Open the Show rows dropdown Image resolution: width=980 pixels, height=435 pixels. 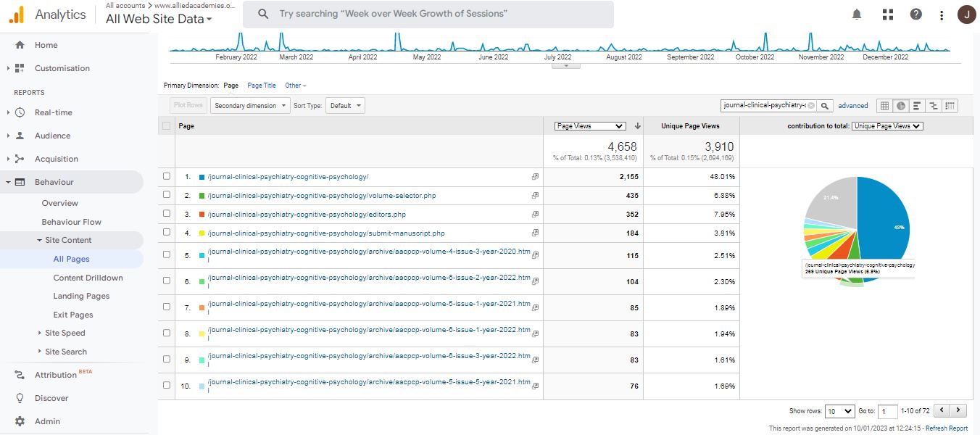click(840, 411)
